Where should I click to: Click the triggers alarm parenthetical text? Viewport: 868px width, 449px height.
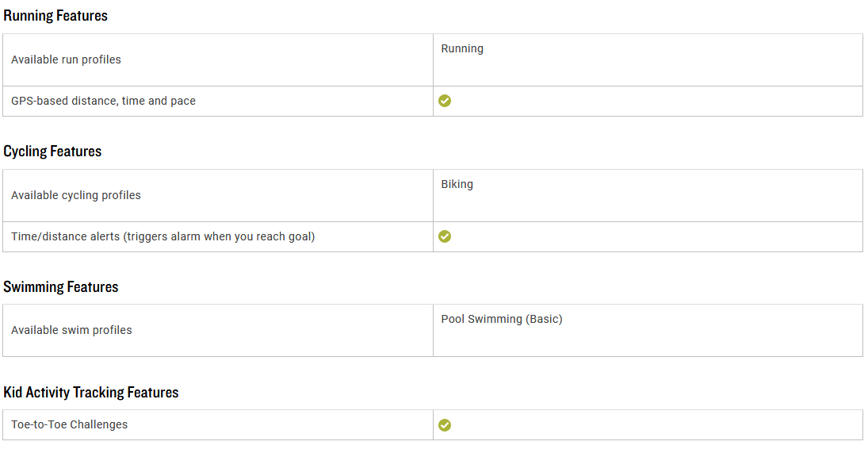220,236
